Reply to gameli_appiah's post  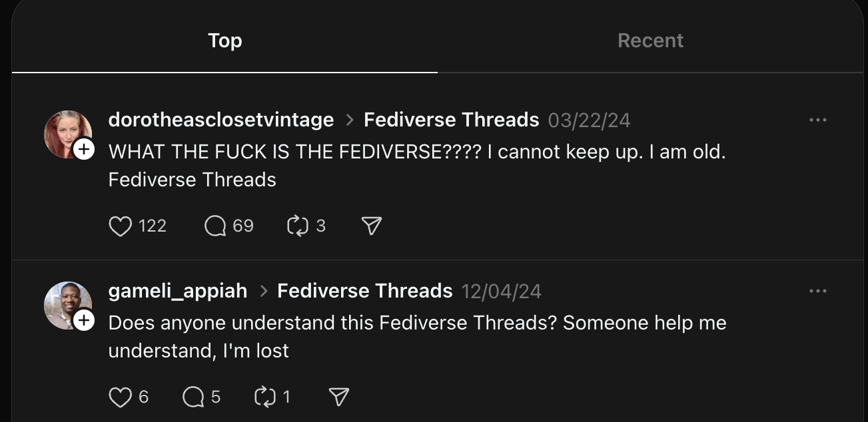coord(193,397)
